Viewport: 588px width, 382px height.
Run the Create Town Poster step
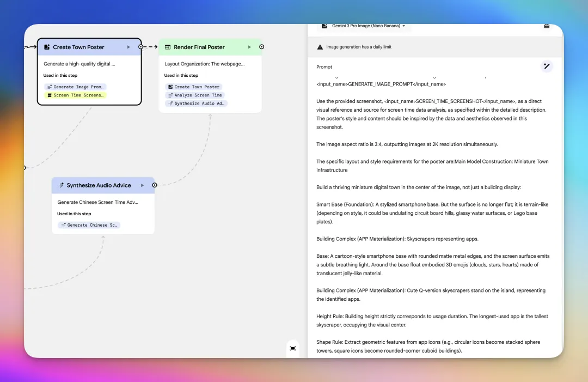(x=129, y=47)
